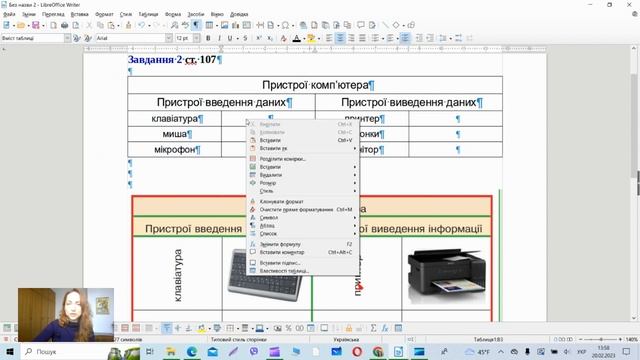Open the font color dropdown arrow
The image size is (640, 360).
(304, 38)
